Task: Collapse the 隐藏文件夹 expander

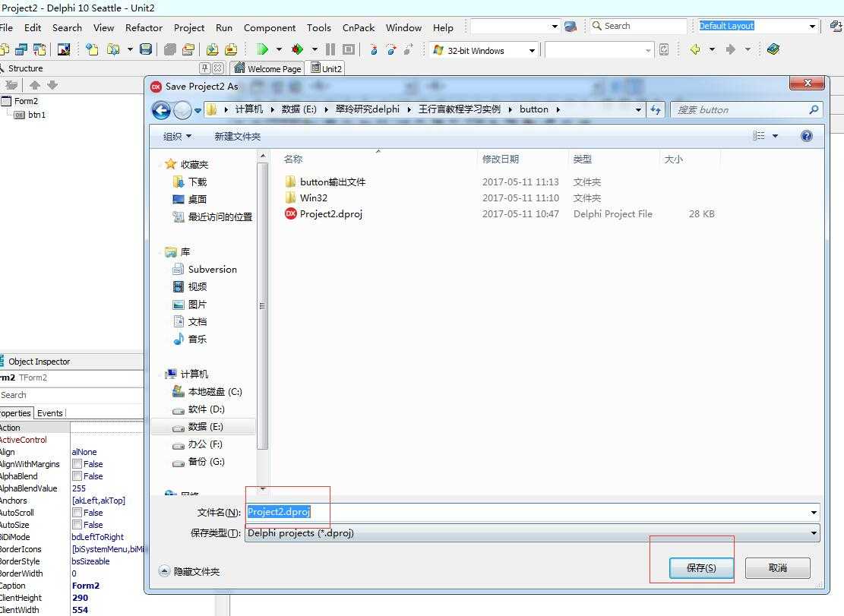Action: pyautogui.click(x=165, y=571)
